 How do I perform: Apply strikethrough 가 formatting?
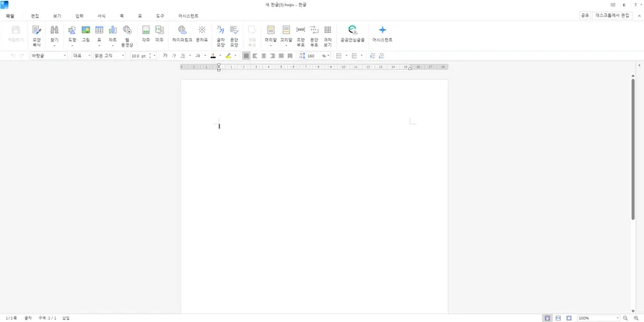click(x=198, y=56)
